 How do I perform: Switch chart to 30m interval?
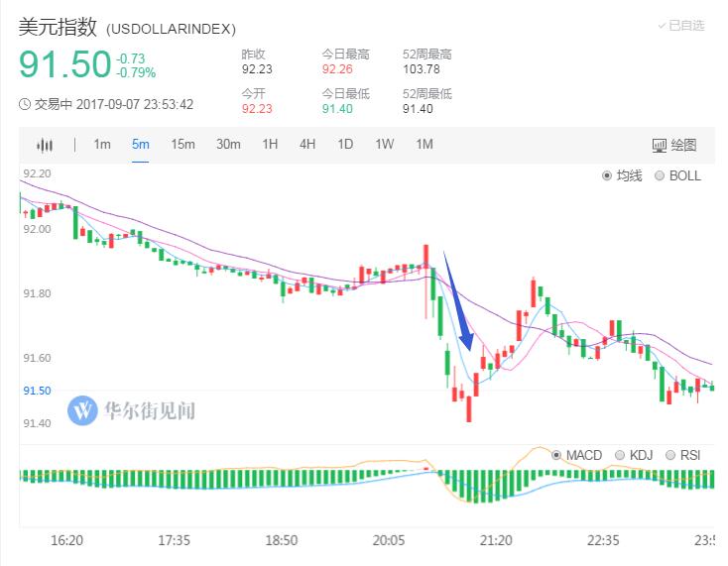click(x=228, y=145)
